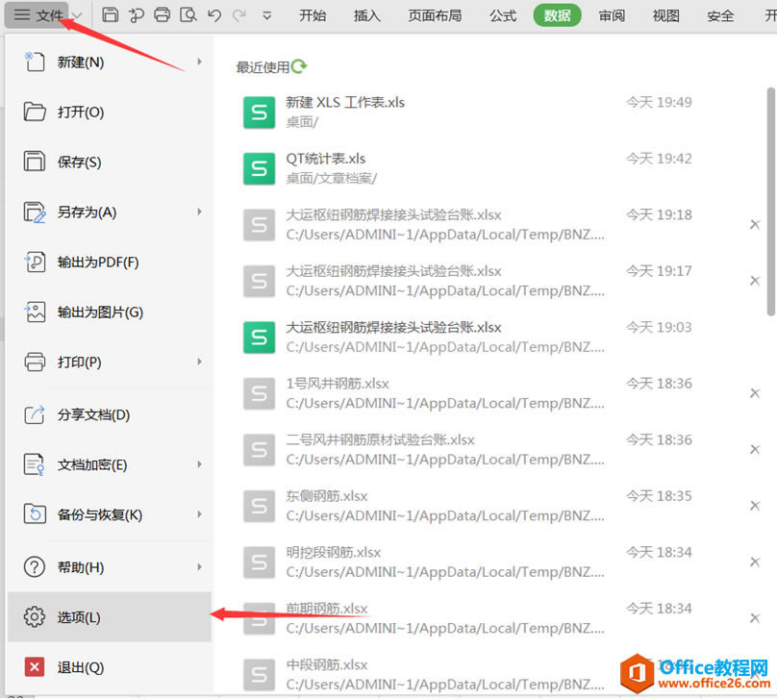Image resolution: width=777 pixels, height=700 pixels.
Task: Choose 打印(P) menu entry
Action: coord(109,362)
